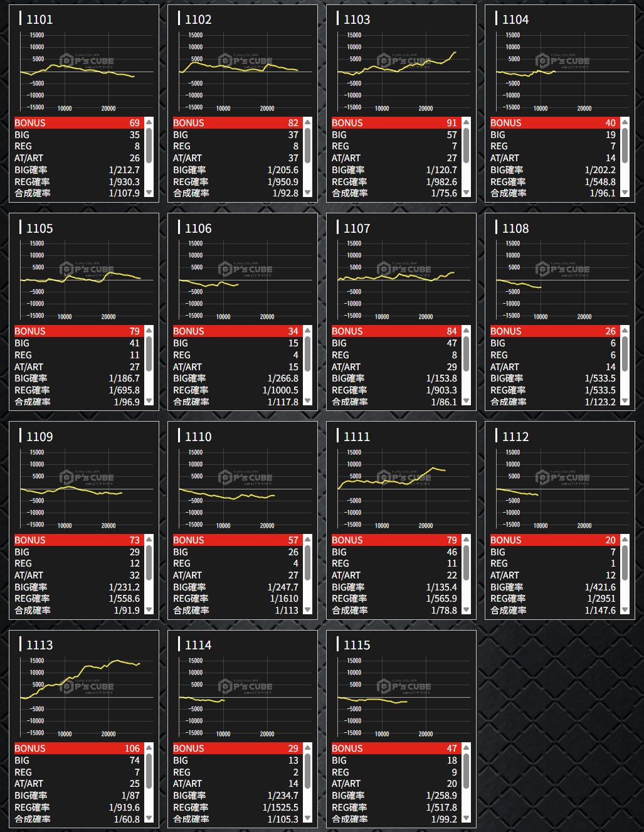644x832 pixels.
Task: Click 合成確率 value 1/60.8 in machine 1113
Action: tap(127, 819)
